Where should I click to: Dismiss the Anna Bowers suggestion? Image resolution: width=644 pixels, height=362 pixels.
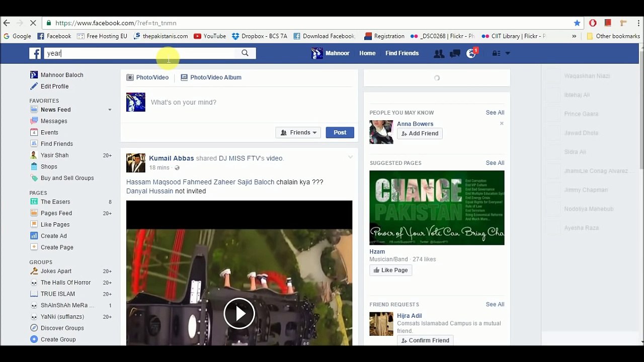tap(502, 124)
